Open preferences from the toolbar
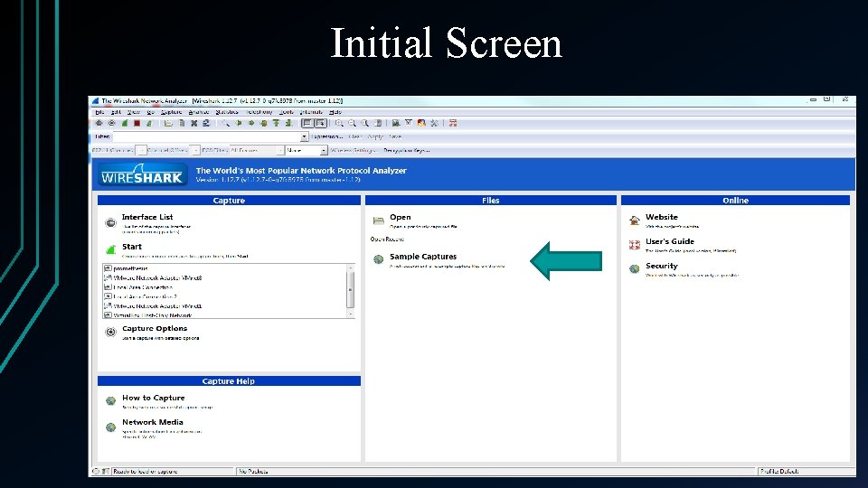 (435, 124)
